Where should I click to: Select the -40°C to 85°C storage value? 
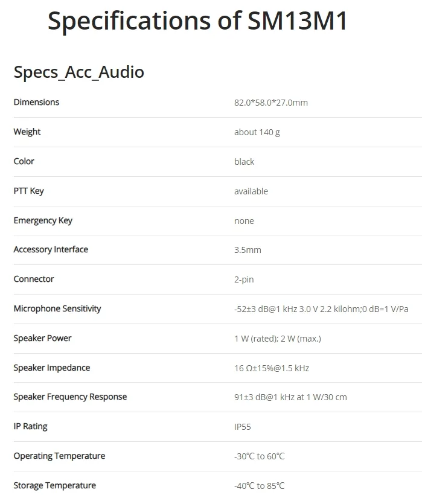260,486
